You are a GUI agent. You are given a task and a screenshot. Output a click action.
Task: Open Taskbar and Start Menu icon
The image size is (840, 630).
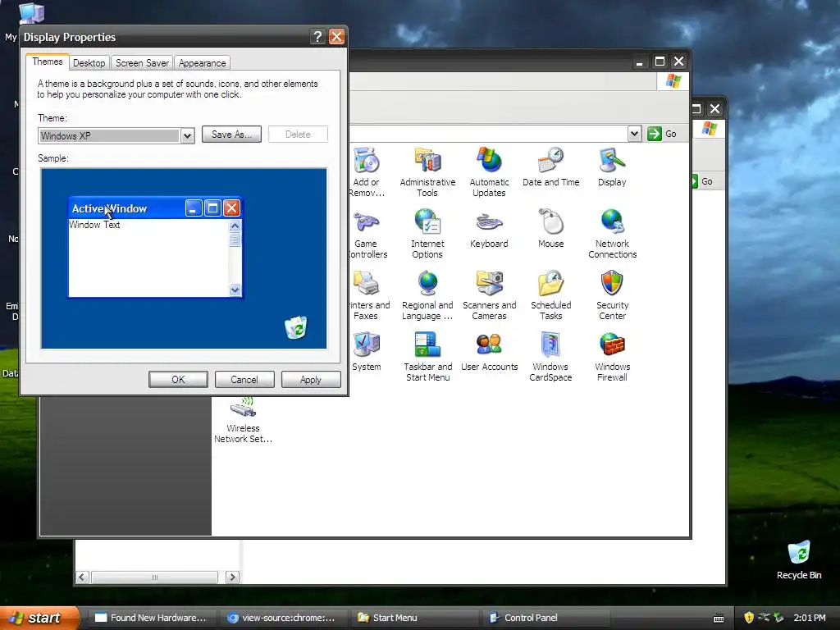[x=427, y=357]
